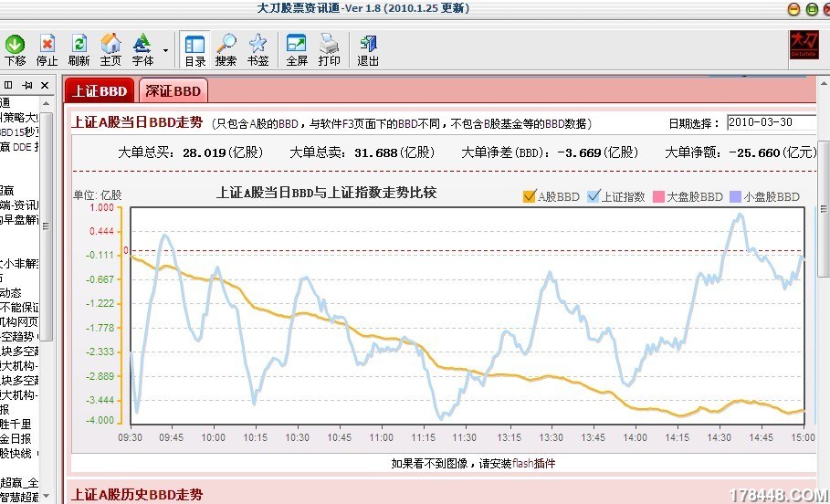830x504 pixels.
Task: Click the flash插件 install link
Action: [x=534, y=464]
